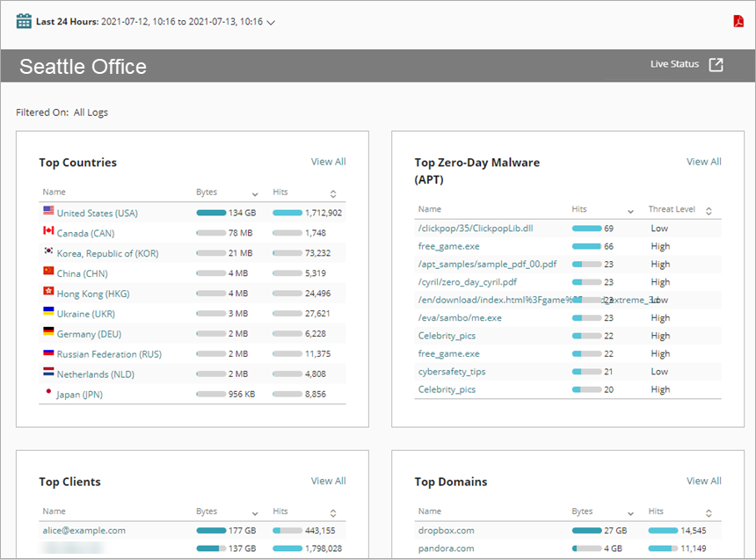Select View All in Top Countries panel
756x559 pixels.
pos(328,162)
